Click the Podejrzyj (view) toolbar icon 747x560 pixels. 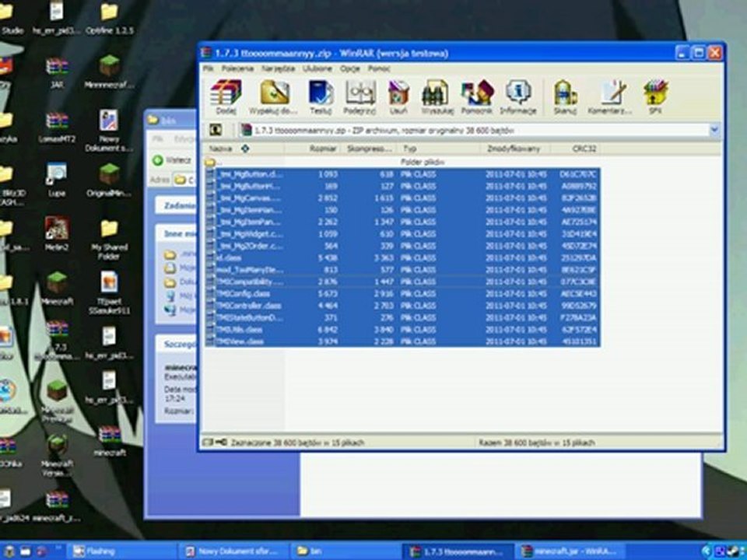[359, 97]
